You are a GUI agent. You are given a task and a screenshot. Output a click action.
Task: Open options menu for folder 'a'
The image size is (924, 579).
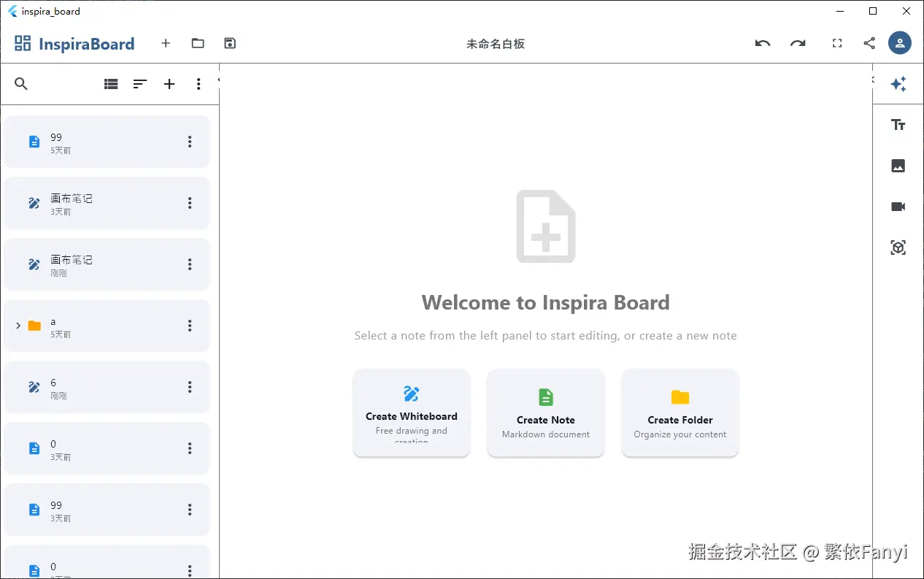[190, 326]
